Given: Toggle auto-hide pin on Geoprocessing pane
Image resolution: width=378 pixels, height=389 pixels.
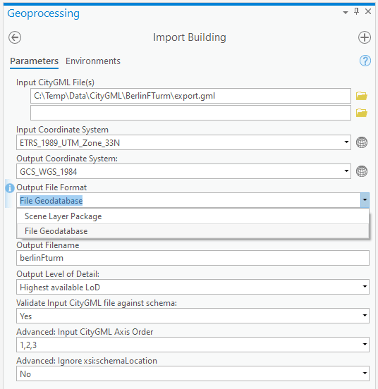Looking at the screenshot, I should click(x=357, y=12).
